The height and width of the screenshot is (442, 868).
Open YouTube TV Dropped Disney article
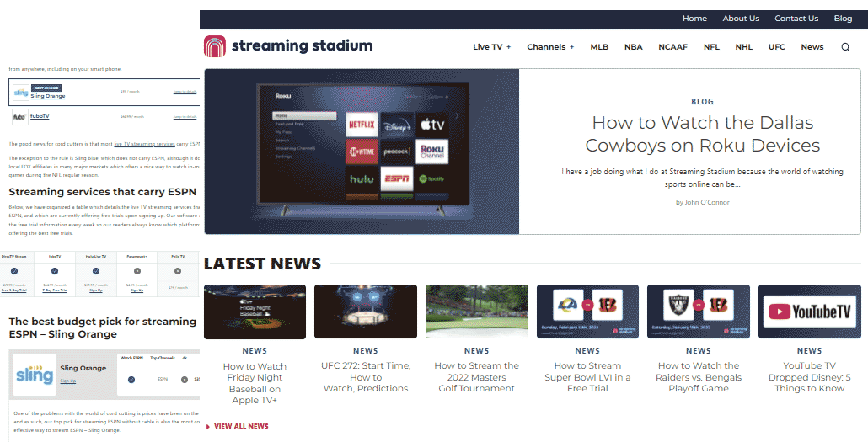(x=809, y=376)
